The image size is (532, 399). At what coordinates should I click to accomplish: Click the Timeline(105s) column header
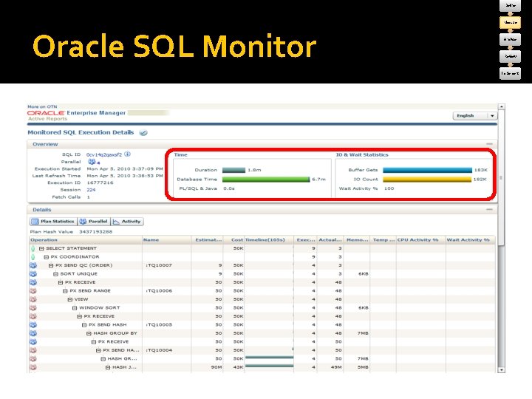pyautogui.click(x=269, y=240)
